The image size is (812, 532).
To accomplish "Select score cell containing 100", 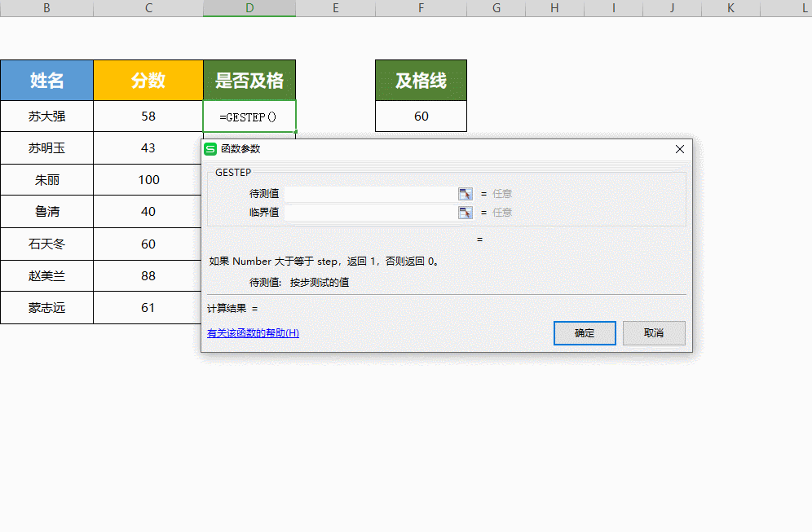I will click(x=148, y=180).
